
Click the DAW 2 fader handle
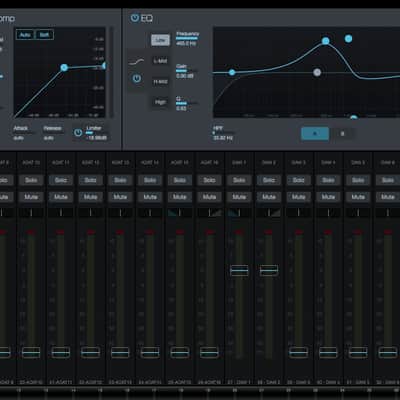pos(269,270)
